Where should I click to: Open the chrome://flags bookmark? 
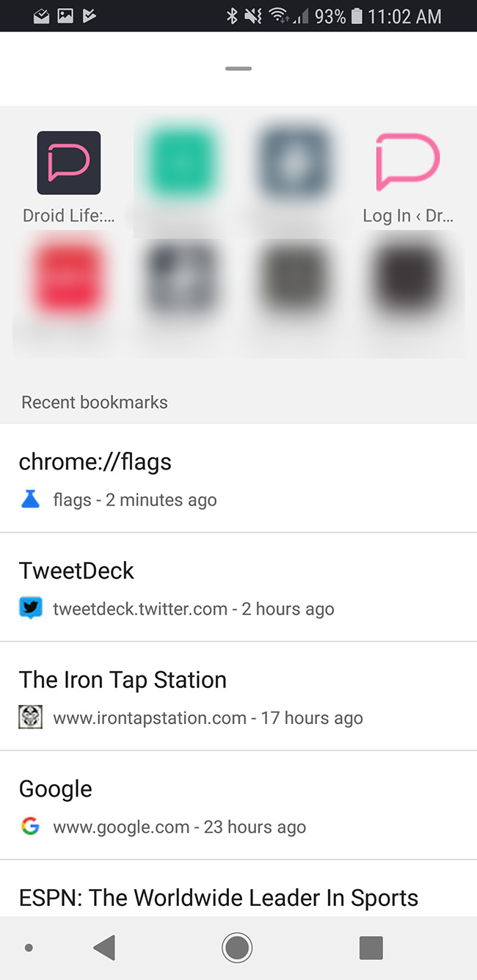tap(95, 462)
